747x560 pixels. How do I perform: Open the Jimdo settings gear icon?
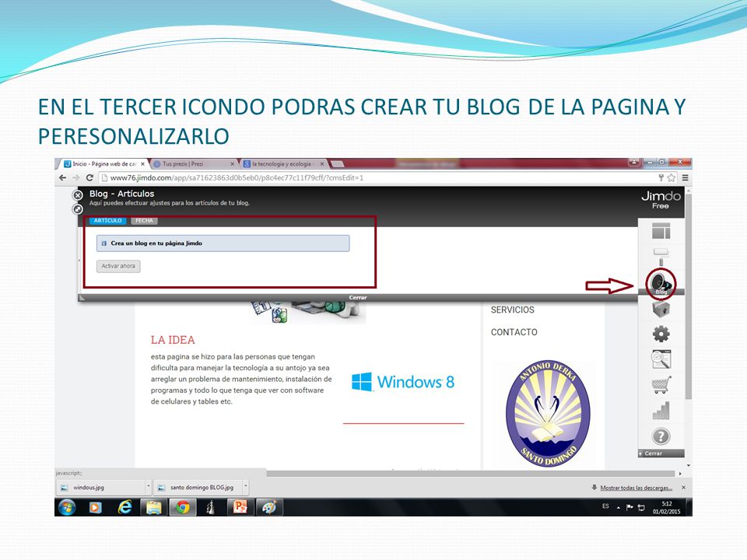coord(661,334)
